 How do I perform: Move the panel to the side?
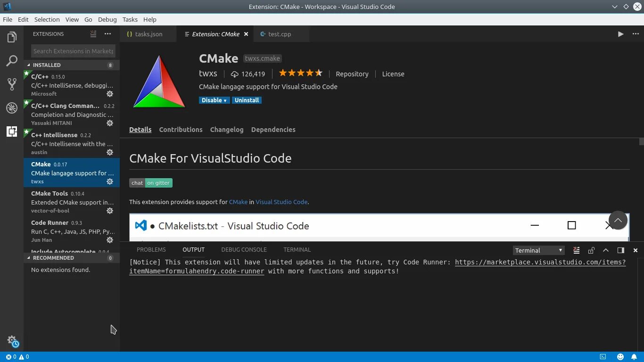click(x=620, y=250)
